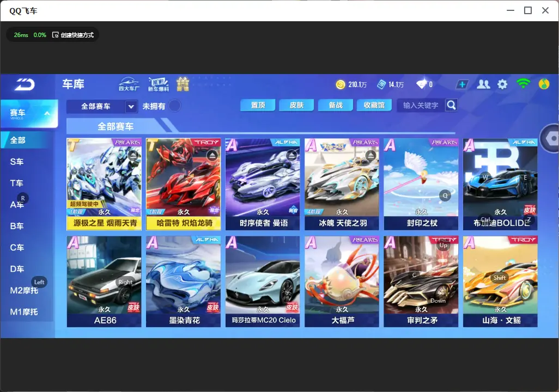Click the 备战 button
The image size is (559, 392).
(336, 105)
